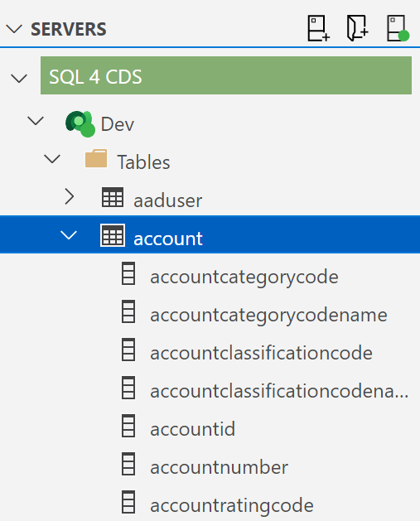Select the accountcategorycode column

tap(244, 277)
